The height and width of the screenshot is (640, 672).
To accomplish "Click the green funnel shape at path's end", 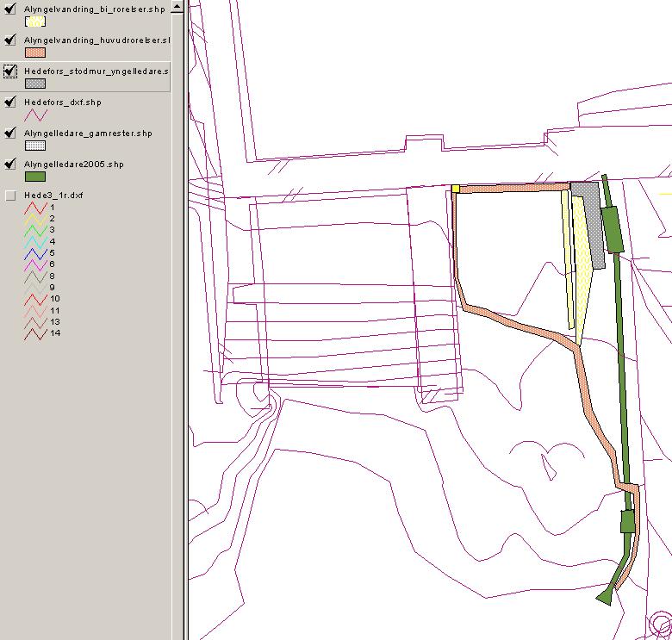I will 605,598.
